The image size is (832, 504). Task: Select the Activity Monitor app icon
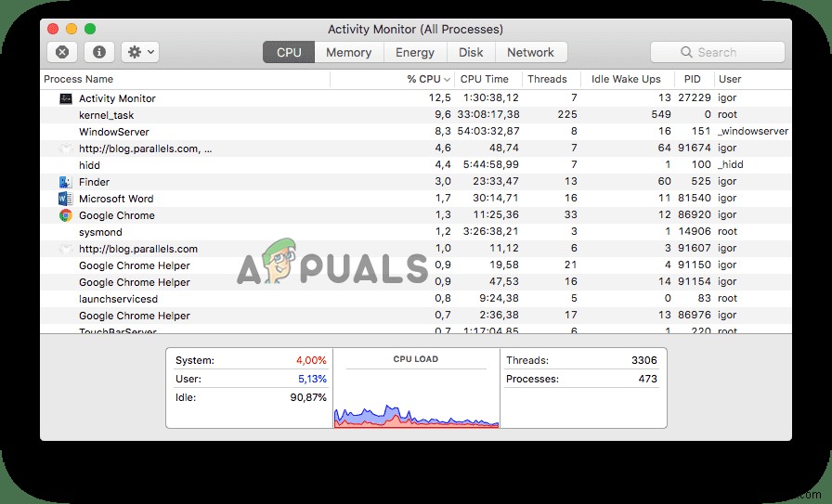click(65, 98)
